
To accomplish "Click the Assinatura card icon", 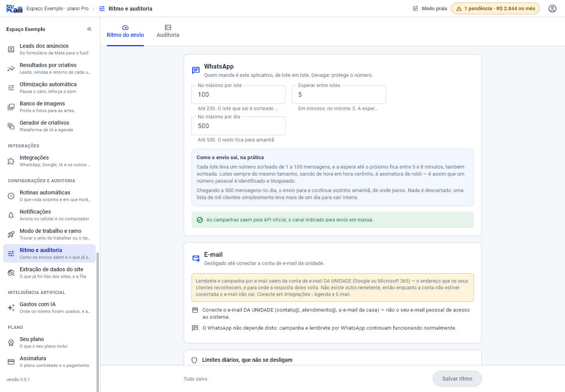I will 11,361.
